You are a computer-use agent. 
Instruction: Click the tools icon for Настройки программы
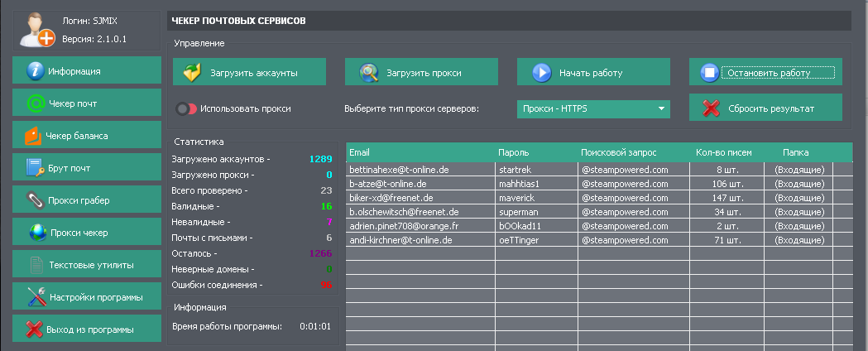(35, 296)
